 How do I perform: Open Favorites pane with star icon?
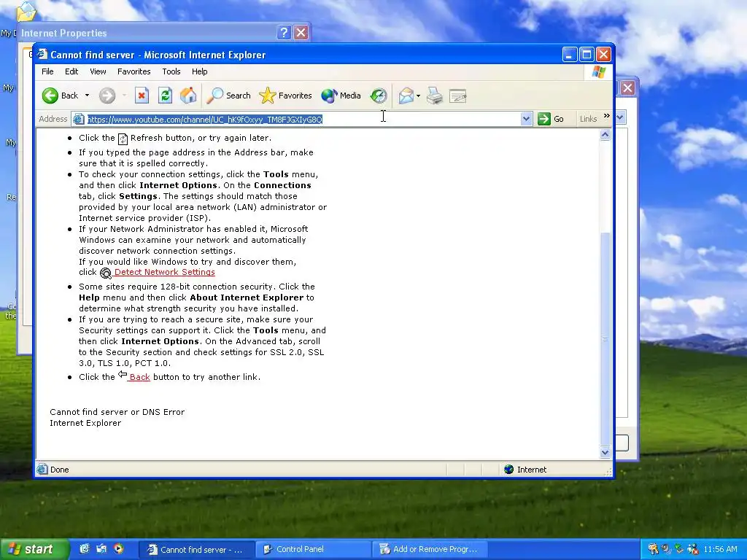285,96
